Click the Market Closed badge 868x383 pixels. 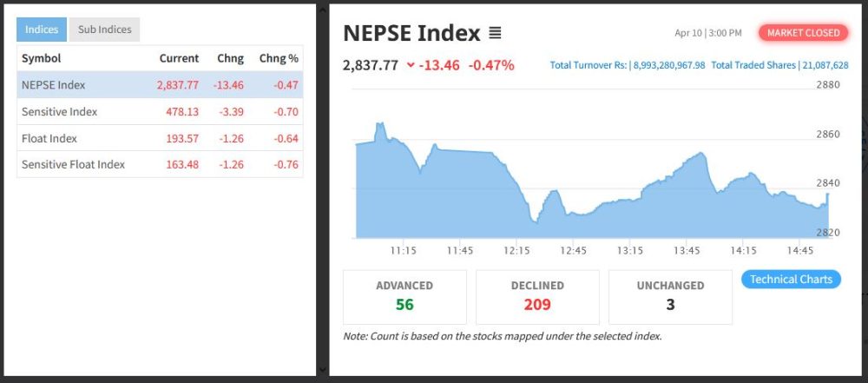804,33
